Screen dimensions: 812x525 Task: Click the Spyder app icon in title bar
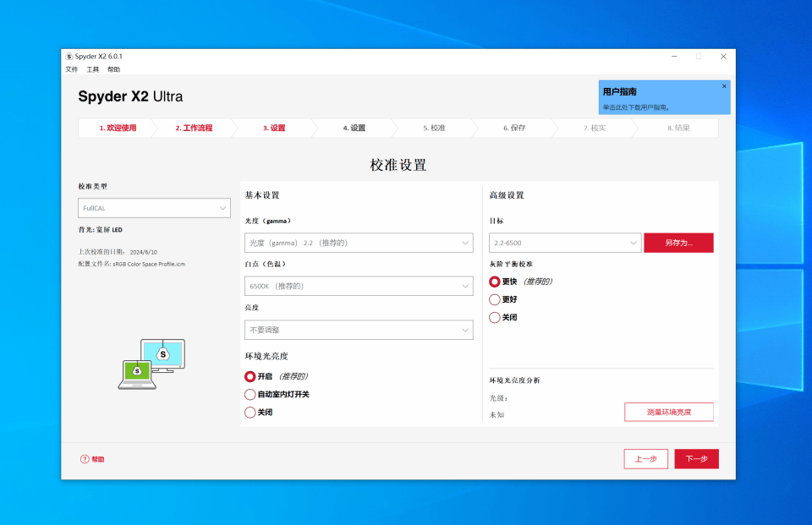[x=69, y=57]
